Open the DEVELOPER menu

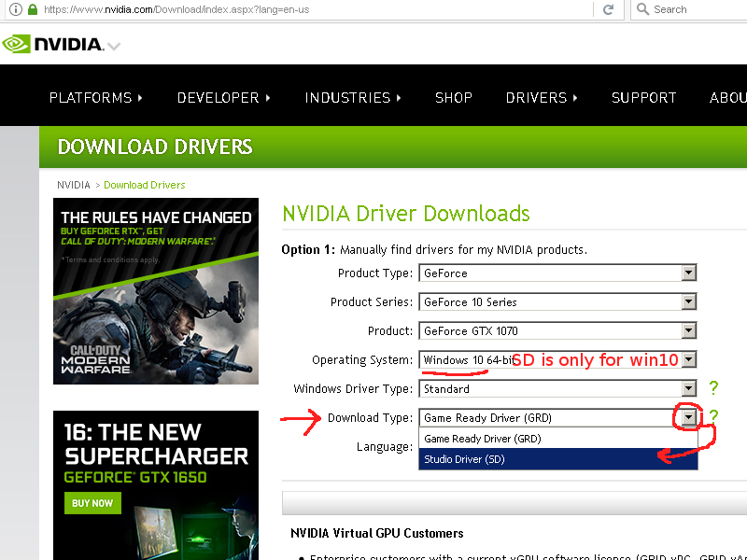click(x=224, y=98)
